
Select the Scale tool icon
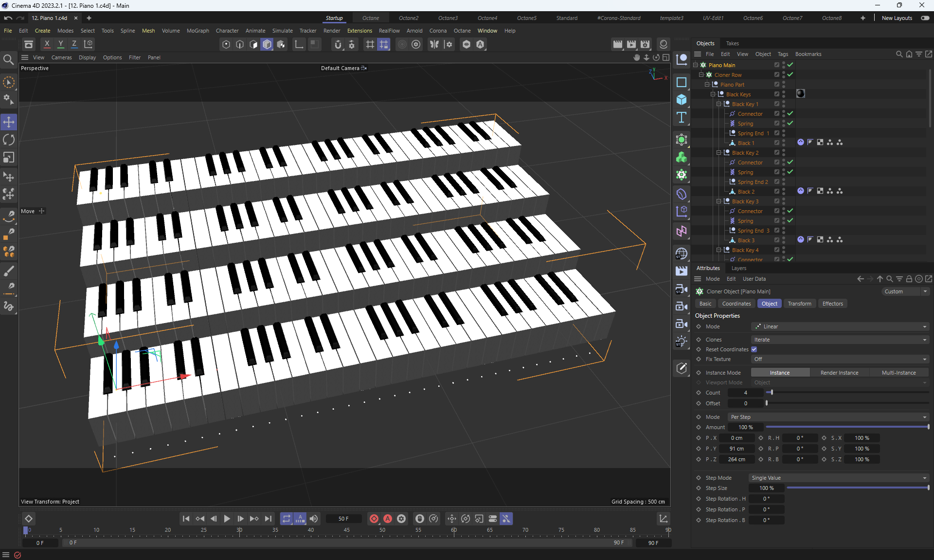(9, 158)
